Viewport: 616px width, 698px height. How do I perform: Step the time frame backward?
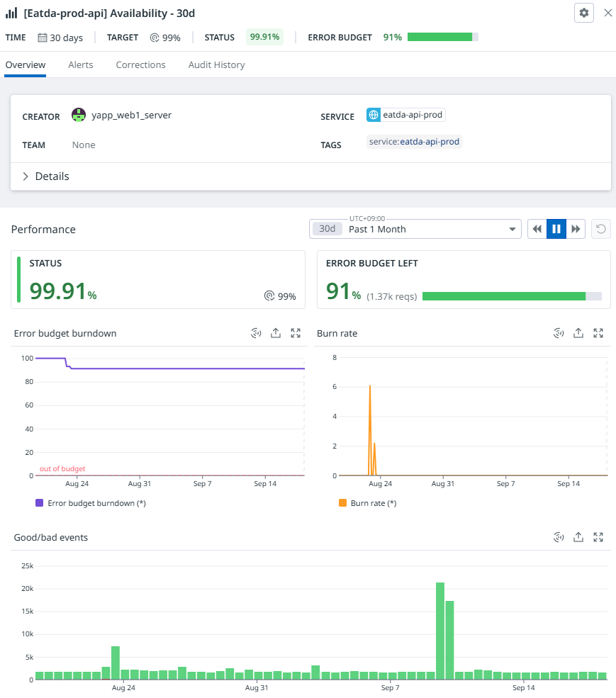point(537,229)
